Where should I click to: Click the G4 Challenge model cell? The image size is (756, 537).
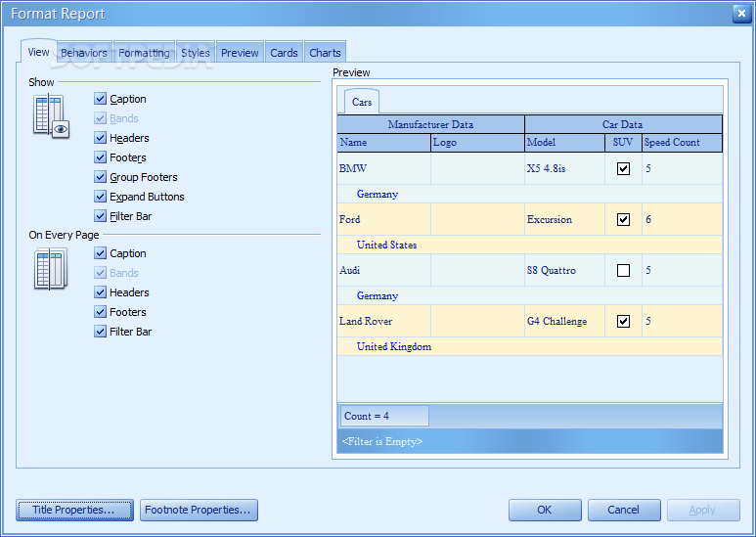coord(564,321)
